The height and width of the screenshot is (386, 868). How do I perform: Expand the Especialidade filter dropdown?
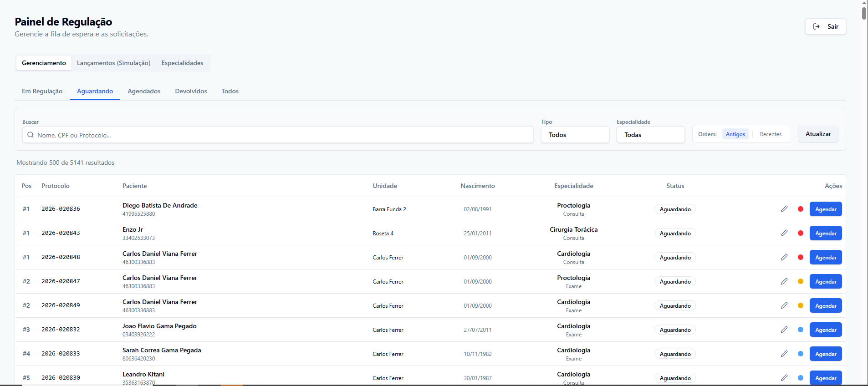(650, 135)
